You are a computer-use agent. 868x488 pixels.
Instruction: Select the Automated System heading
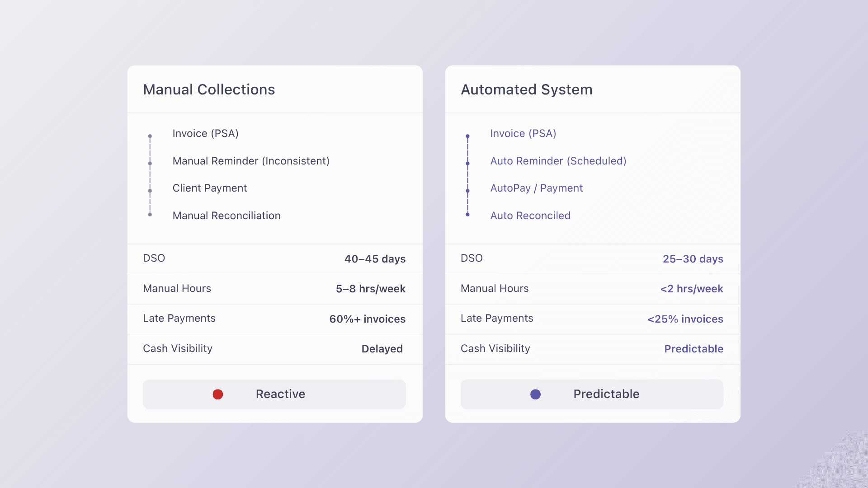tap(526, 89)
